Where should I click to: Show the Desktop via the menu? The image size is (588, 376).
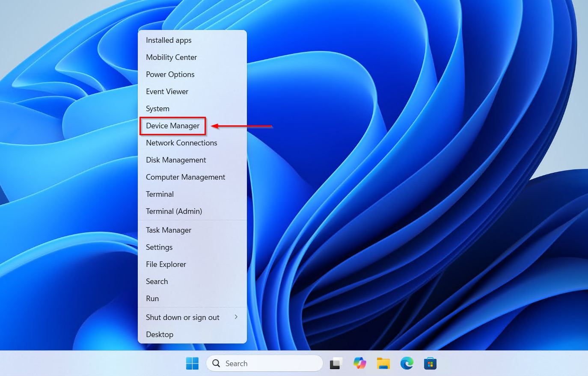[x=160, y=334]
